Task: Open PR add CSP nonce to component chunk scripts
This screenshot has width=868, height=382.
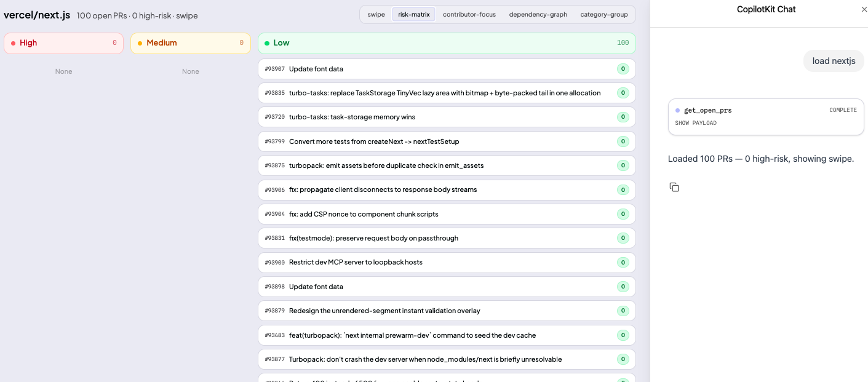Action: 447,214
